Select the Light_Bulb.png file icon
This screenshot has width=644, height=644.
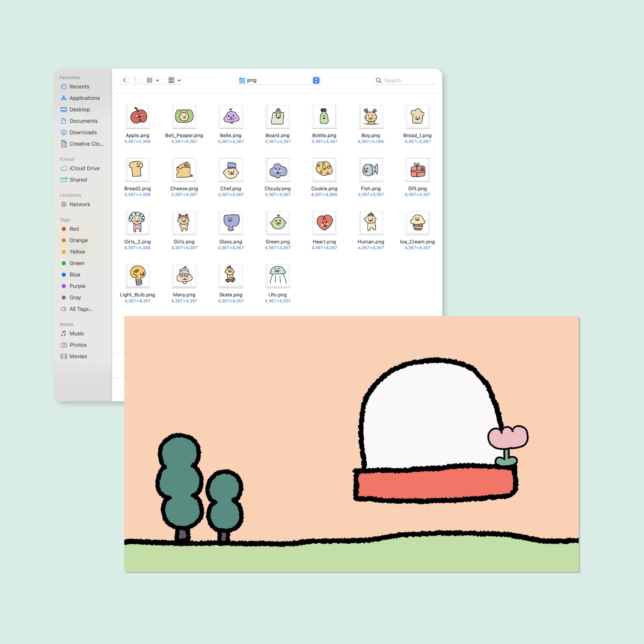[x=138, y=276]
